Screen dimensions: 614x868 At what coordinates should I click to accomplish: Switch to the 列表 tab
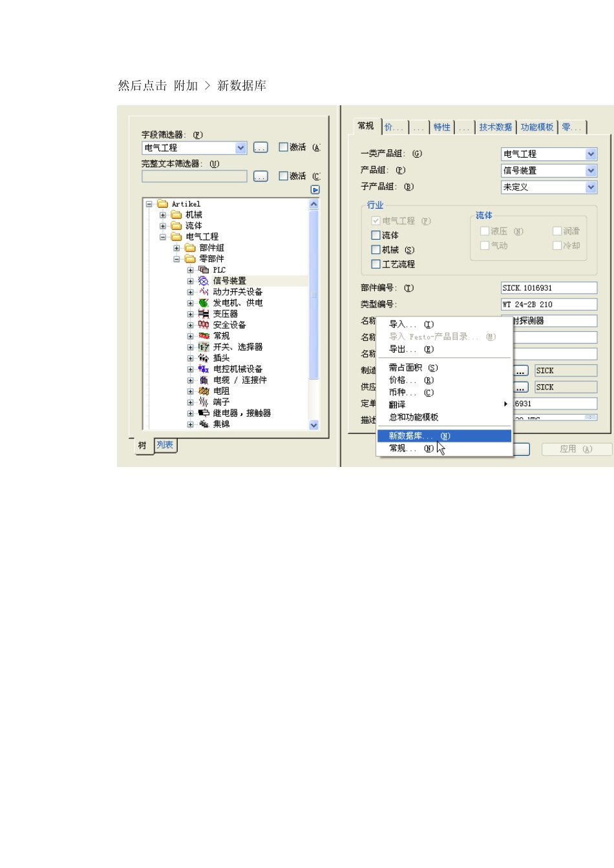pyautogui.click(x=165, y=445)
